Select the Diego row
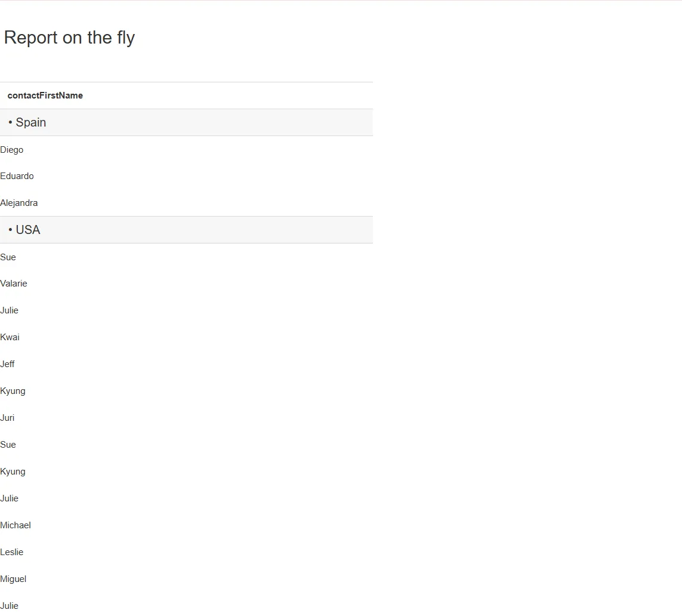 coord(12,150)
